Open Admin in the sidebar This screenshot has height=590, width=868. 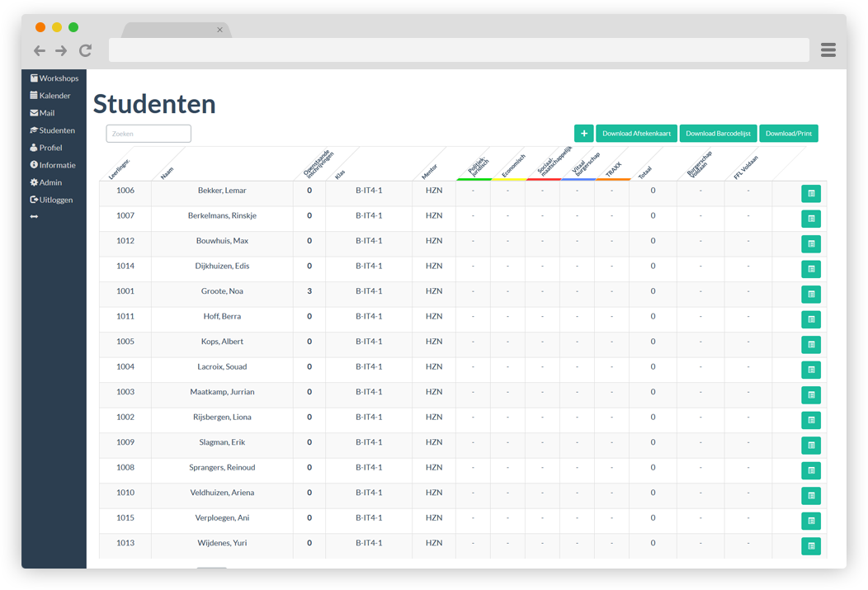(x=46, y=182)
